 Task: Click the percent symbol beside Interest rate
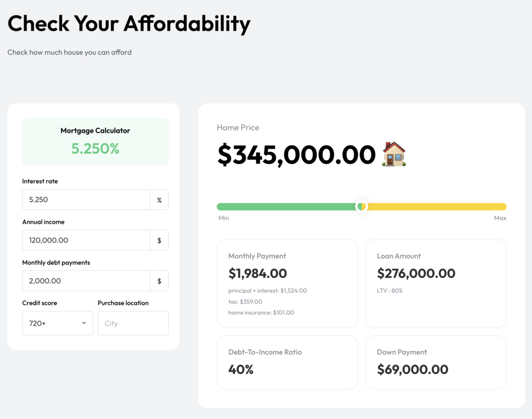[x=159, y=200]
